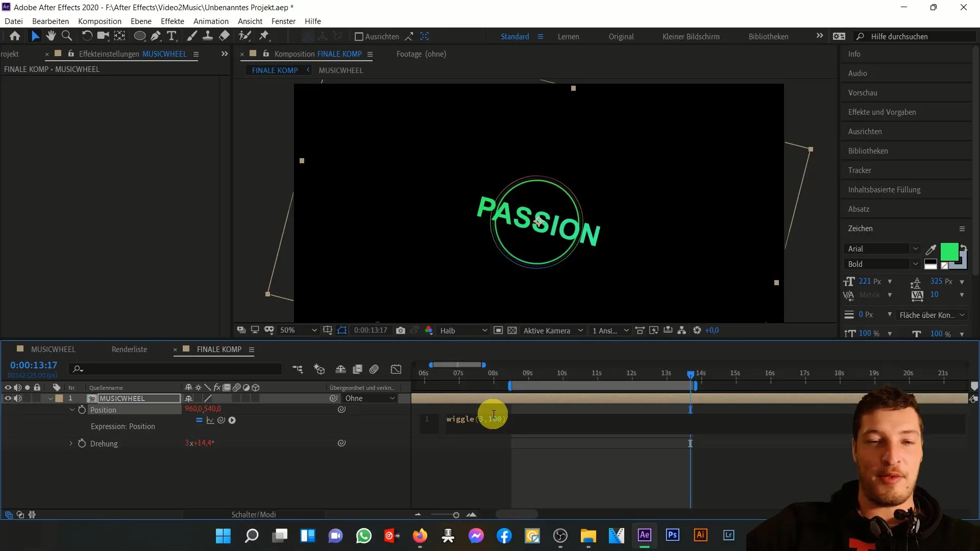This screenshot has height=551, width=980.
Task: Click the draft 3D icon in timeline
Action: pyautogui.click(x=319, y=369)
